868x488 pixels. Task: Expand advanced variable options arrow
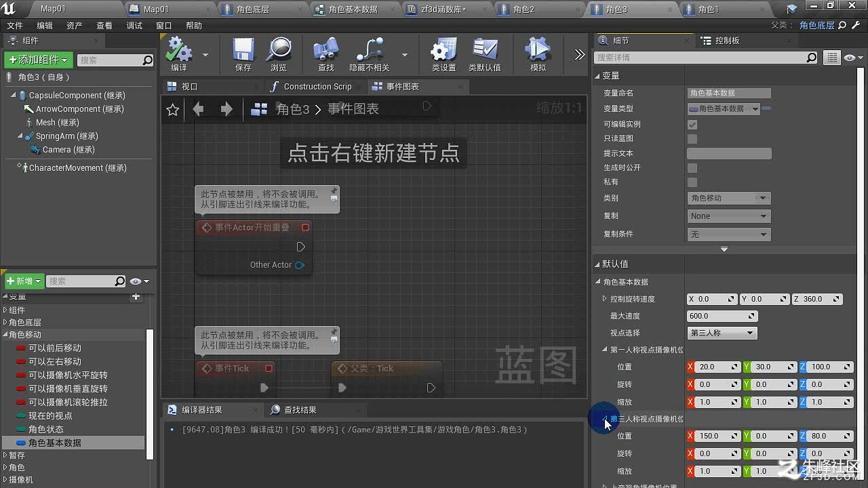(724, 249)
